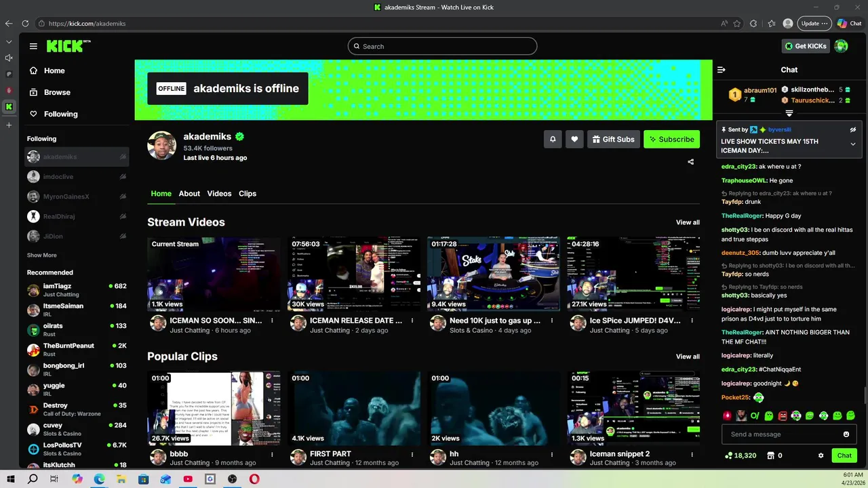Viewport: 868px width, 488px height.
Task: Select the Home channel tab
Action: pyautogui.click(x=161, y=193)
